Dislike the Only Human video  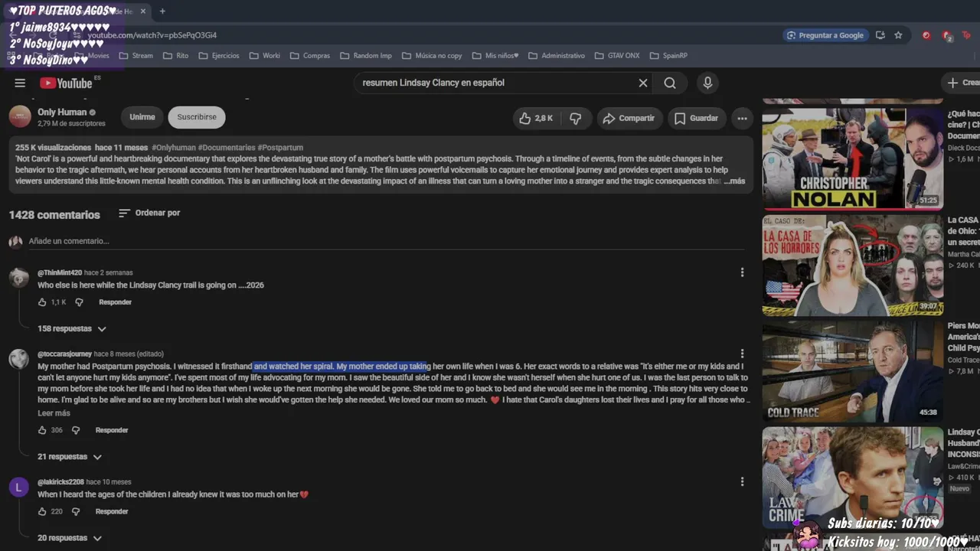pos(576,118)
